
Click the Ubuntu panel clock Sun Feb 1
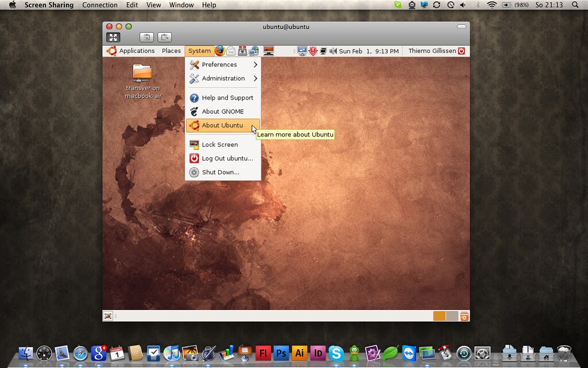(x=369, y=51)
